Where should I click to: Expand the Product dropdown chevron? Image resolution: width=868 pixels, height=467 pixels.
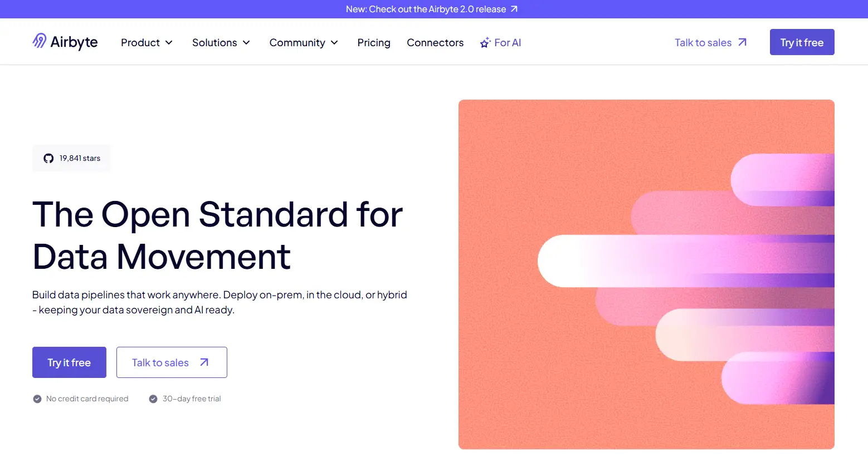tap(169, 43)
